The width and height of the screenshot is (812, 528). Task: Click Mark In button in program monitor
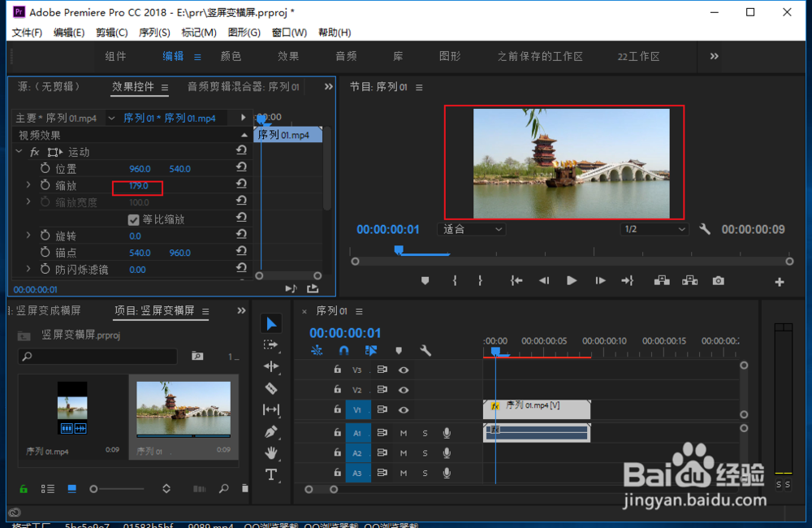[455, 281]
